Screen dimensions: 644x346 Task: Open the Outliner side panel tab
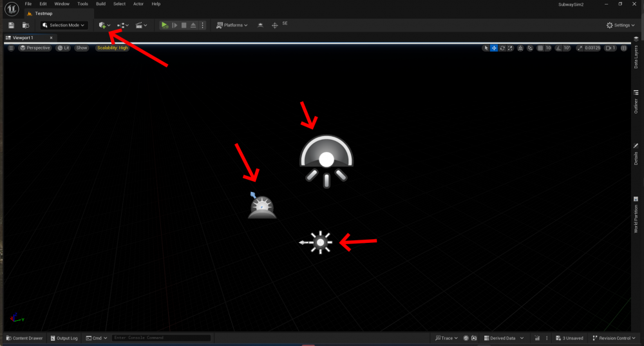[x=636, y=106]
